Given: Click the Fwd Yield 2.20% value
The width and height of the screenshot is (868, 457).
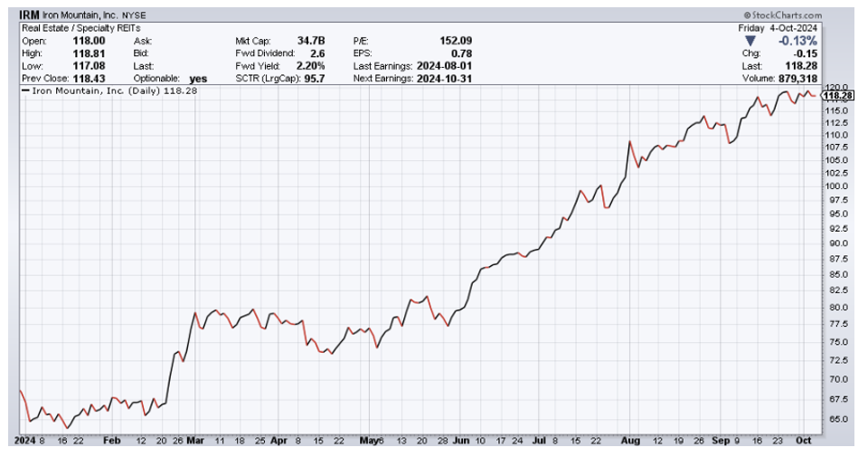Looking at the screenshot, I should pos(310,66).
